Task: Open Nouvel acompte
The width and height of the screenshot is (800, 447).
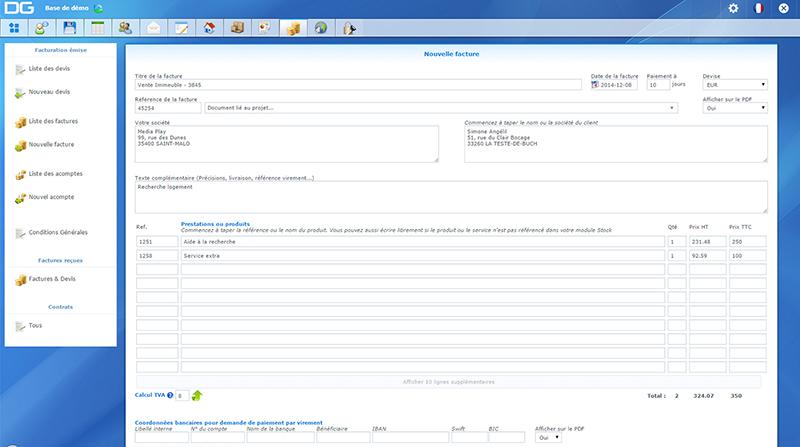Action: pyautogui.click(x=51, y=197)
